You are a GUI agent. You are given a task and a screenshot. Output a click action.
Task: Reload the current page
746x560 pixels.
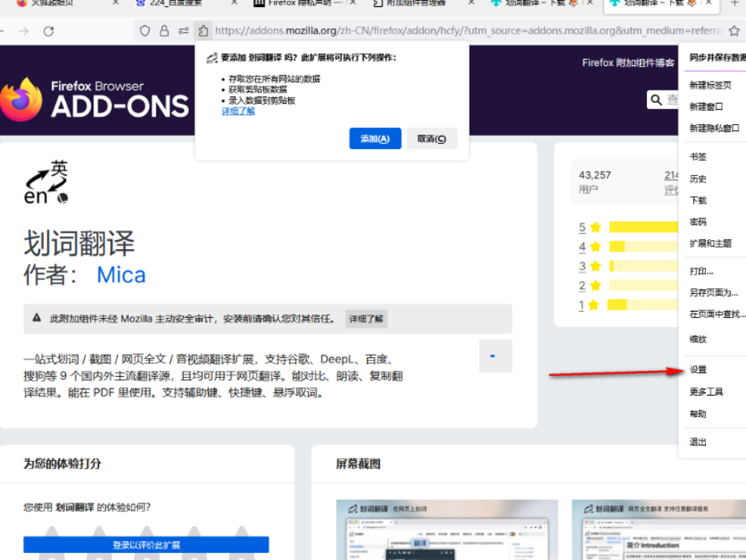49,31
